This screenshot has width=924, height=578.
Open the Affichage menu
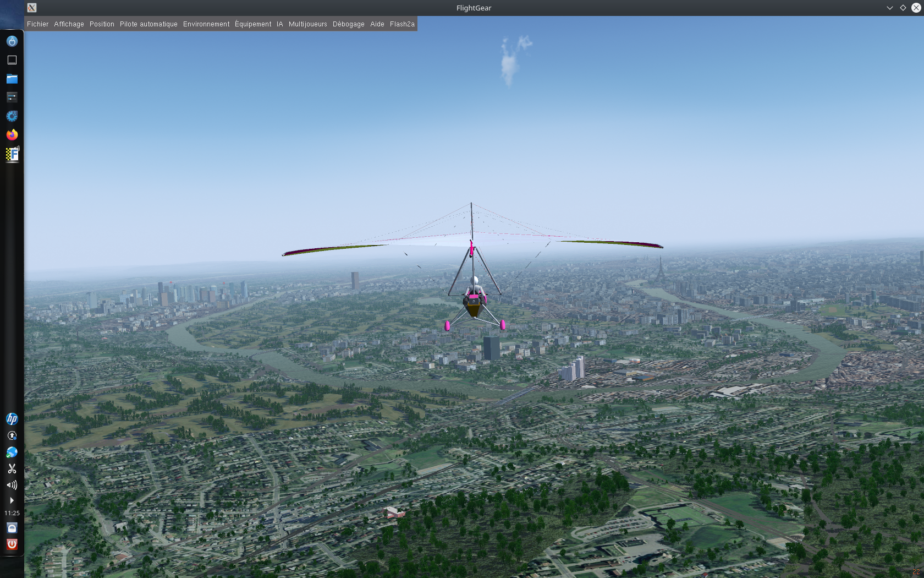click(x=69, y=24)
